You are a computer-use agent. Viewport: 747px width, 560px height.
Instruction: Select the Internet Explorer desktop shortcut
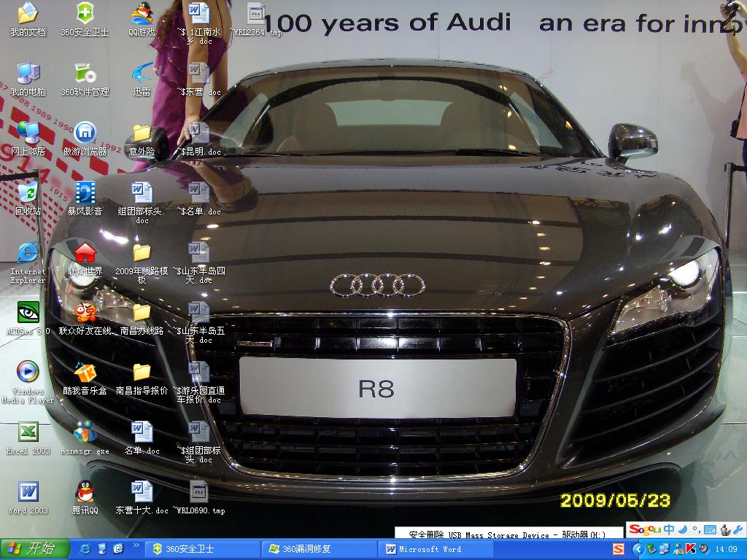28,262
